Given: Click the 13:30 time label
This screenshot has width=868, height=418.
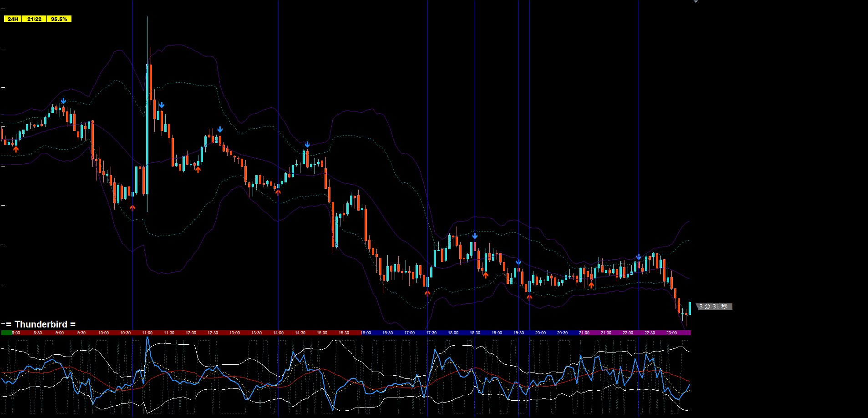Looking at the screenshot, I should pos(256,333).
